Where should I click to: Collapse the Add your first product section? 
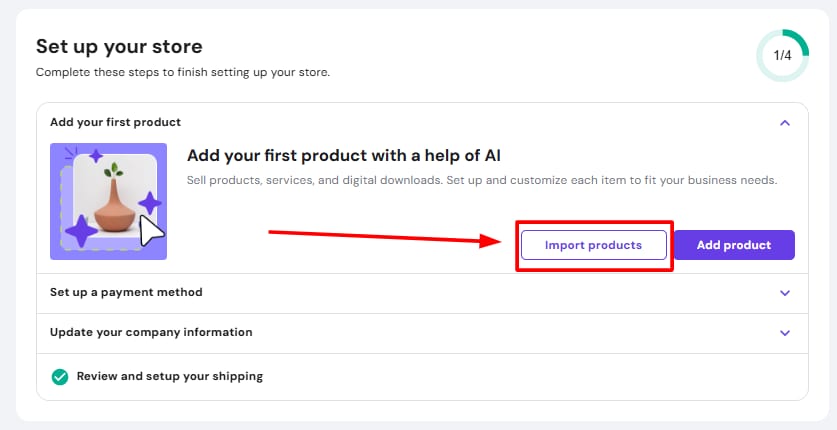coord(784,123)
